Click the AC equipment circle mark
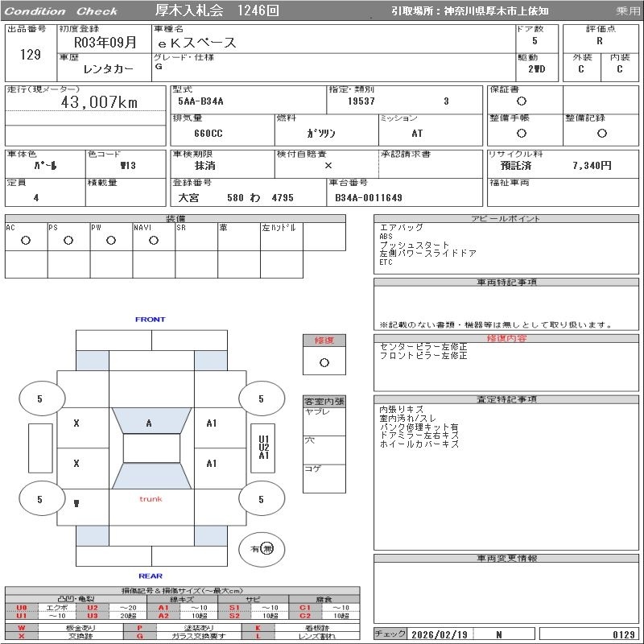The height and width of the screenshot is (644, 644). click(x=26, y=240)
